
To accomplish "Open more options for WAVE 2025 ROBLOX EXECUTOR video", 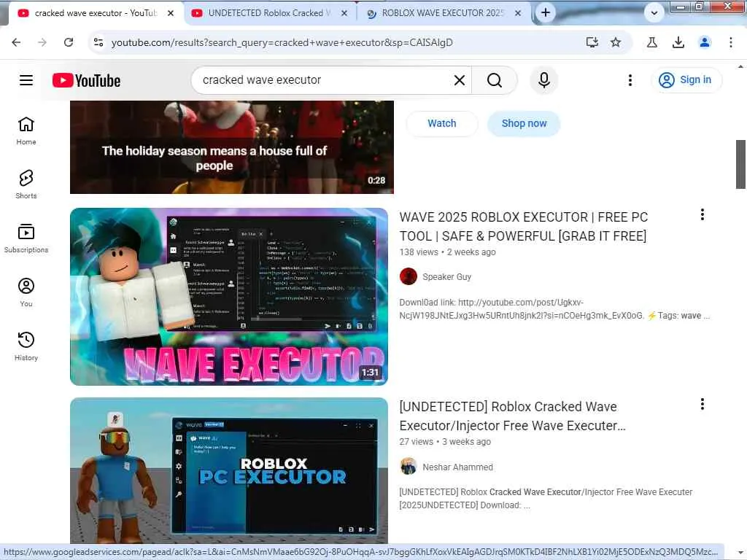I will coord(703,215).
